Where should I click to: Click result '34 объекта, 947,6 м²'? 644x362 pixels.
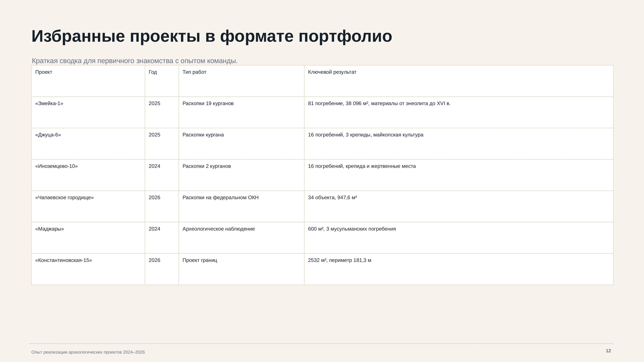pyautogui.click(x=333, y=198)
